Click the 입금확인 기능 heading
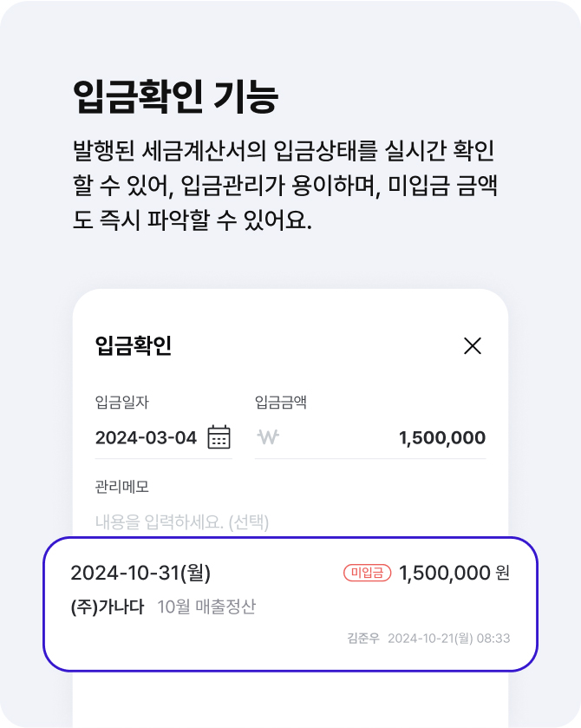 (175, 96)
